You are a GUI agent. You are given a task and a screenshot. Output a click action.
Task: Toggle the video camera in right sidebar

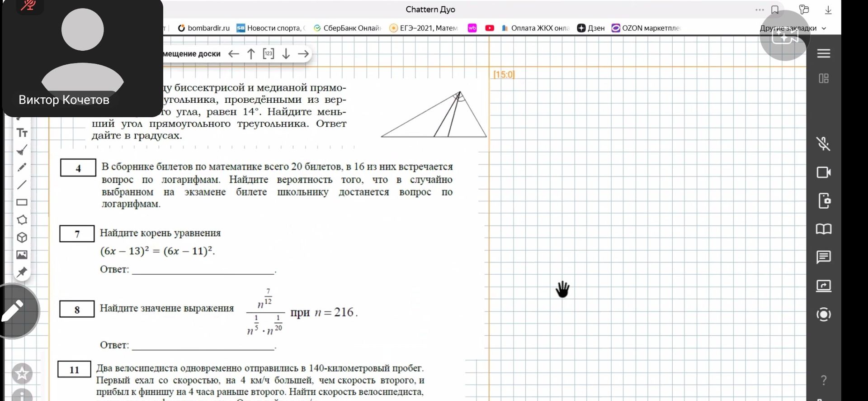coord(824,172)
